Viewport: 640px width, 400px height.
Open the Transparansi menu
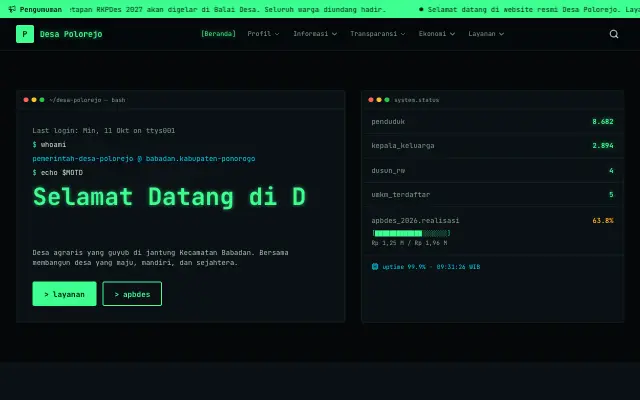point(378,33)
